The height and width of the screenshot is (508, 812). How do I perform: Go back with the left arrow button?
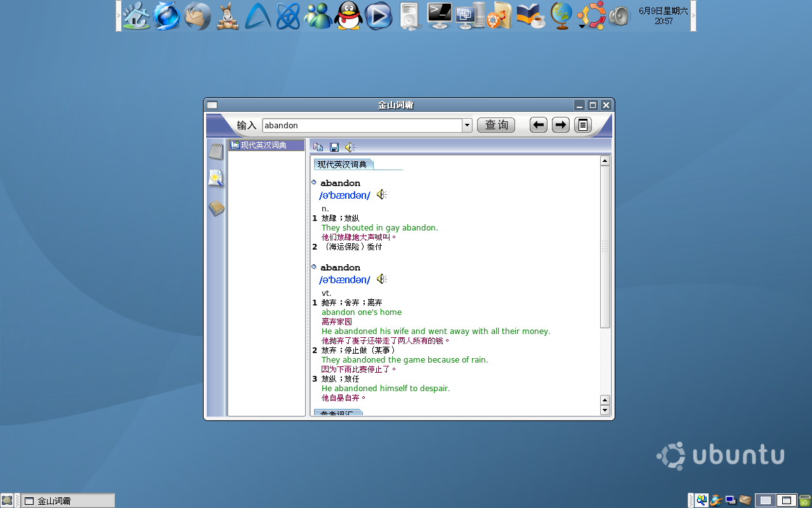[x=539, y=125]
